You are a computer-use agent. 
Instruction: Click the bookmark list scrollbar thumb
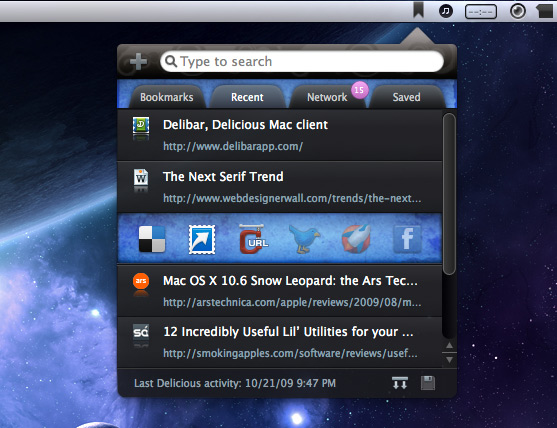click(449, 194)
